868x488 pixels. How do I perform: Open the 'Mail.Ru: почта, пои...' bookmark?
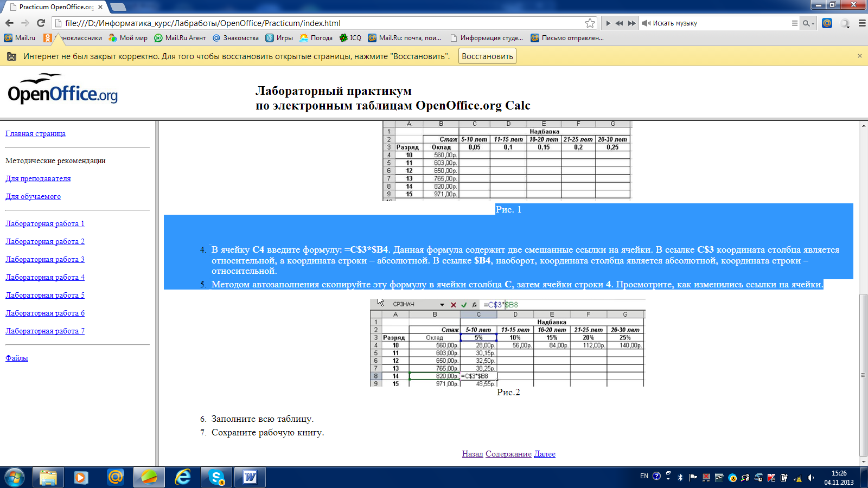pyautogui.click(x=404, y=38)
